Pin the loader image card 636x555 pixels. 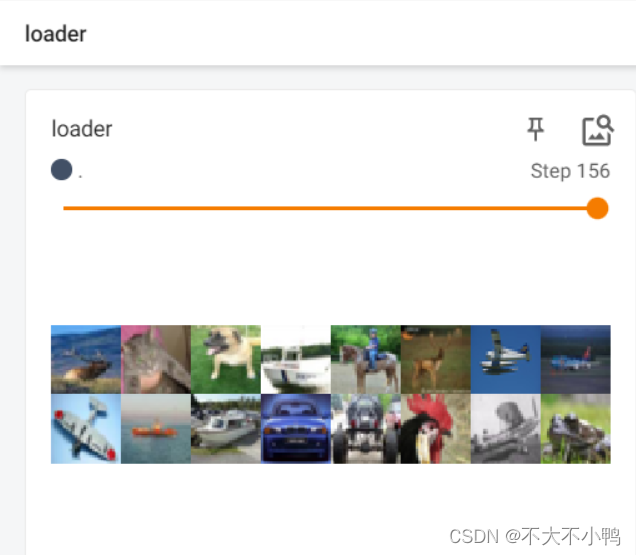tap(535, 129)
